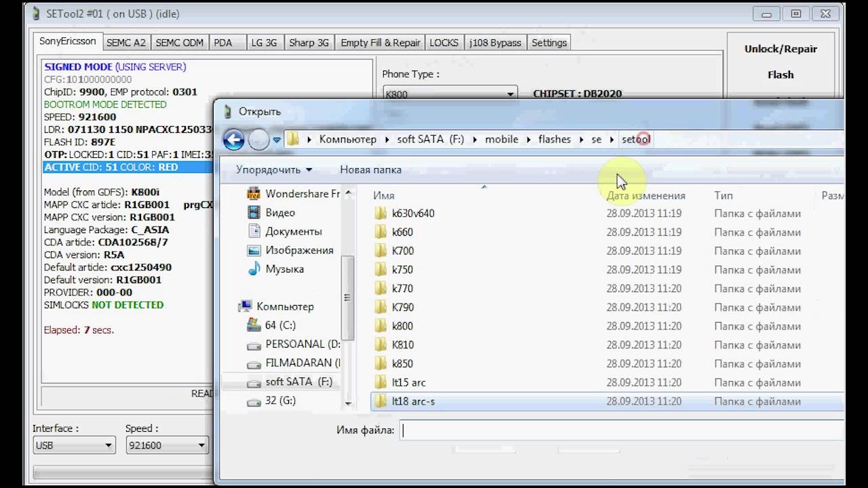This screenshot has width=868, height=488.
Task: Click SIMLOCKS NOT DETECTED log line
Action: tap(104, 305)
